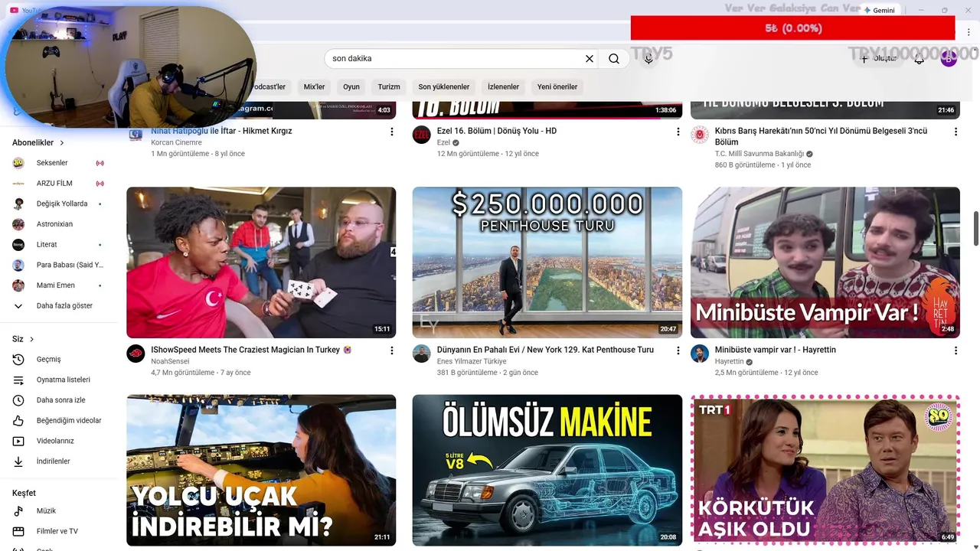Image resolution: width=980 pixels, height=551 pixels.
Task: Select the Oyun filter chip
Action: coord(351,87)
